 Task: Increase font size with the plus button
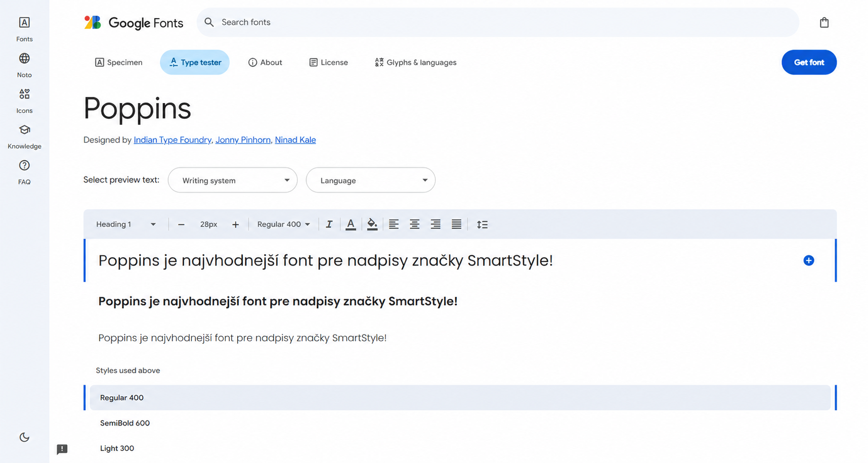coord(235,224)
